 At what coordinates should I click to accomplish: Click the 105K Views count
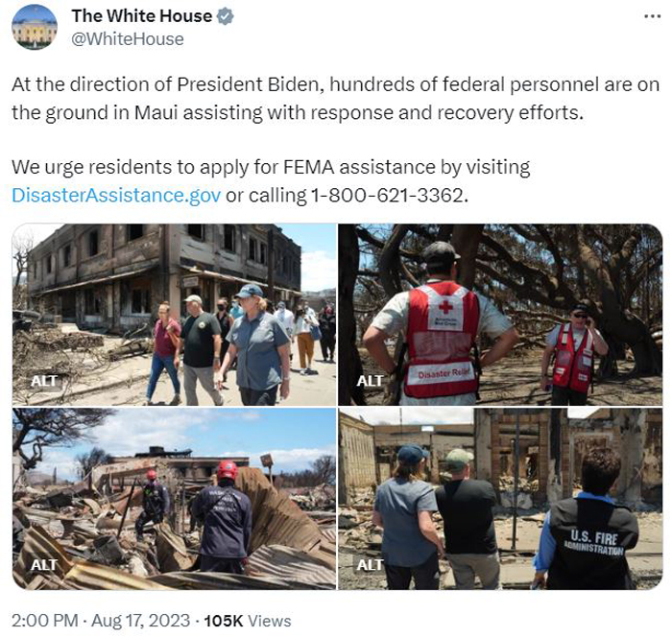(x=248, y=621)
